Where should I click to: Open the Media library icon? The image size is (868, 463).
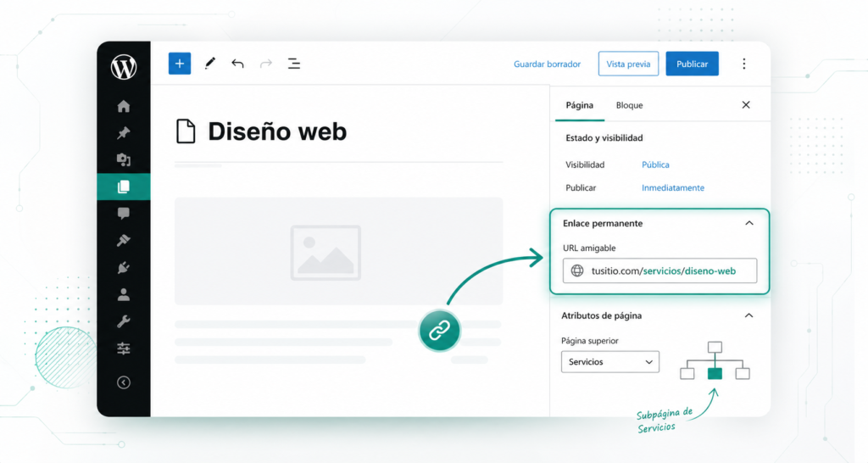coord(124,160)
